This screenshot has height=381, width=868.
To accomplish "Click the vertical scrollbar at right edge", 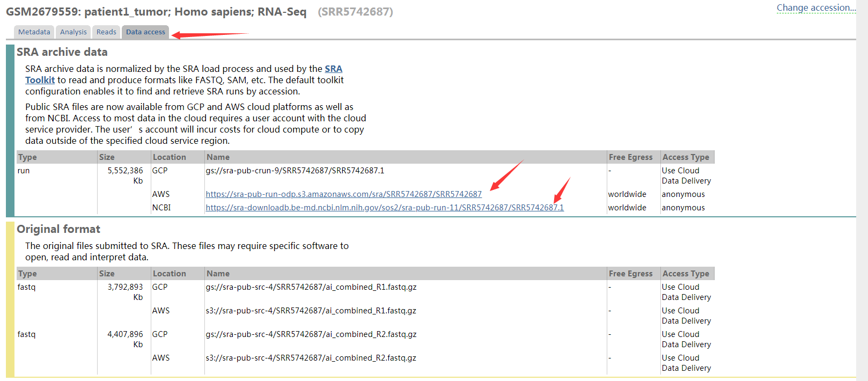I will 862,190.
